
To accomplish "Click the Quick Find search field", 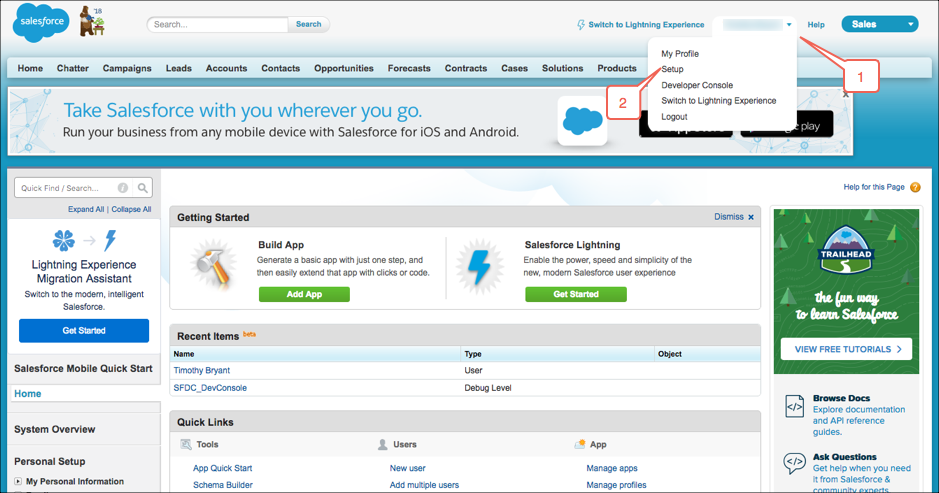I will tap(66, 188).
